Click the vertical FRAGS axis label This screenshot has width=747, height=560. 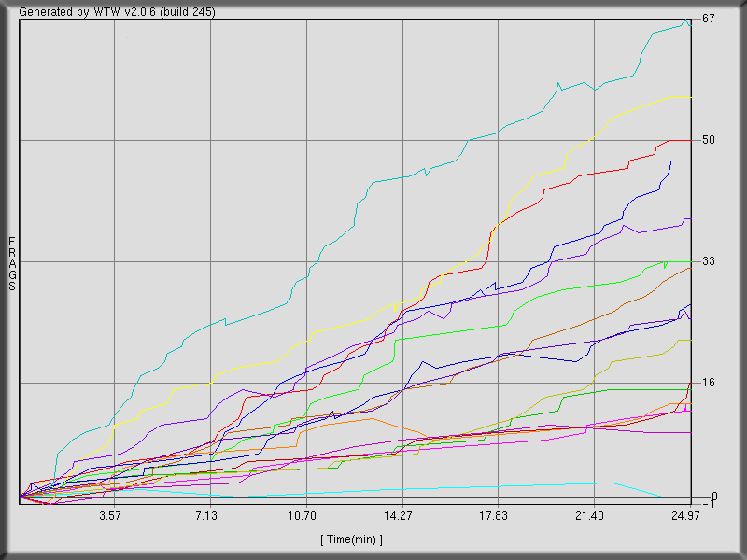[12, 264]
